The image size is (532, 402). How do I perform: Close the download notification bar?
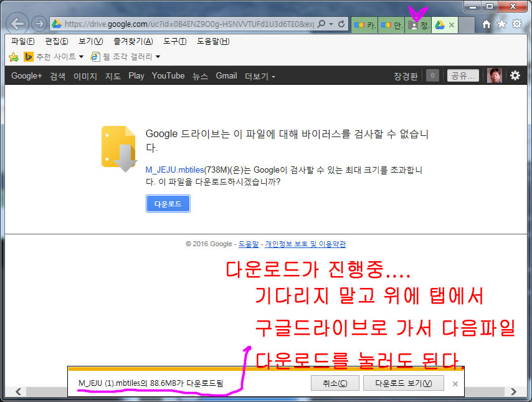(x=455, y=384)
